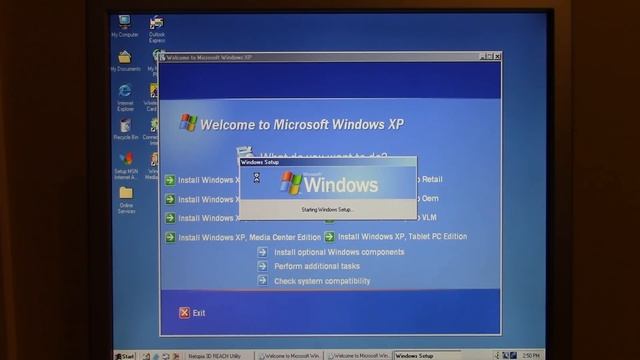
Task: Click Install Windows XP, Media Center Edition text
Action: (x=249, y=237)
